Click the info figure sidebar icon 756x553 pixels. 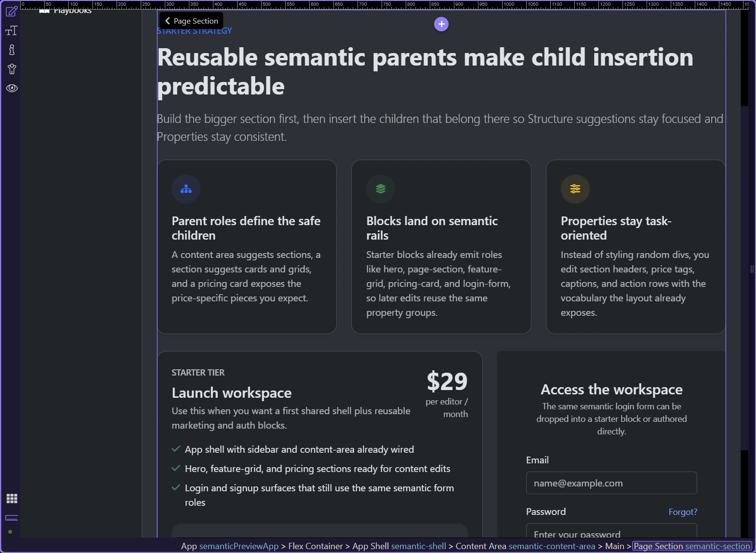[x=12, y=50]
